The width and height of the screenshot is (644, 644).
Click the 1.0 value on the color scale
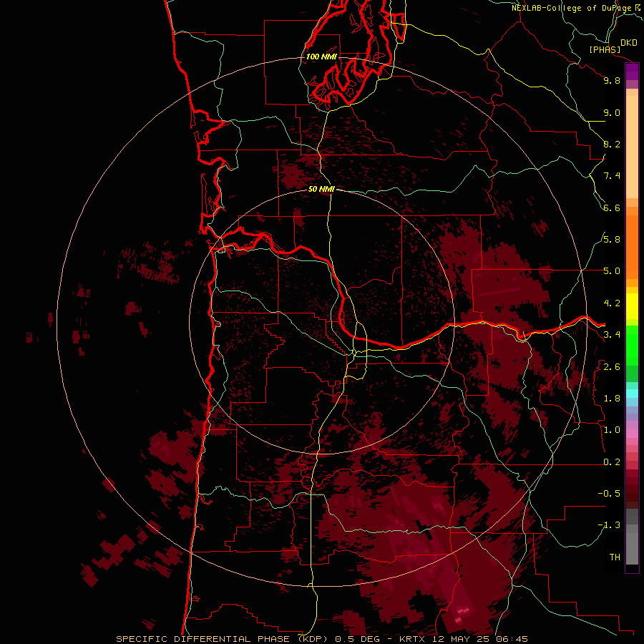click(x=612, y=430)
